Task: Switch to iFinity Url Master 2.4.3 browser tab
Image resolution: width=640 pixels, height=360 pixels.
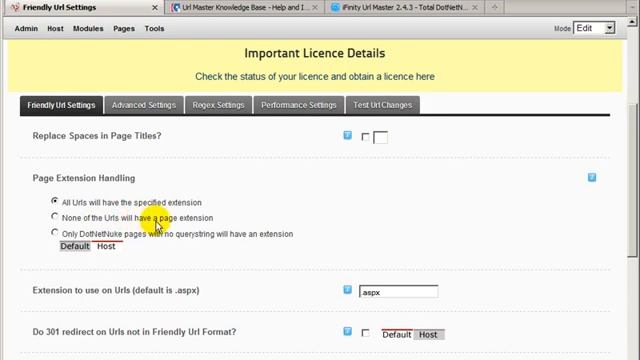Action: point(404,7)
